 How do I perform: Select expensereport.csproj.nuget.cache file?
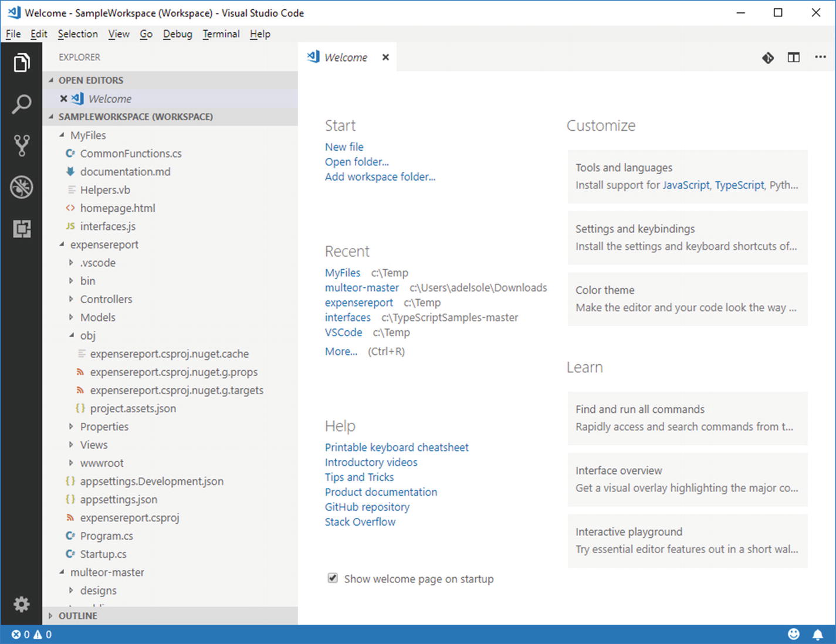coord(170,354)
